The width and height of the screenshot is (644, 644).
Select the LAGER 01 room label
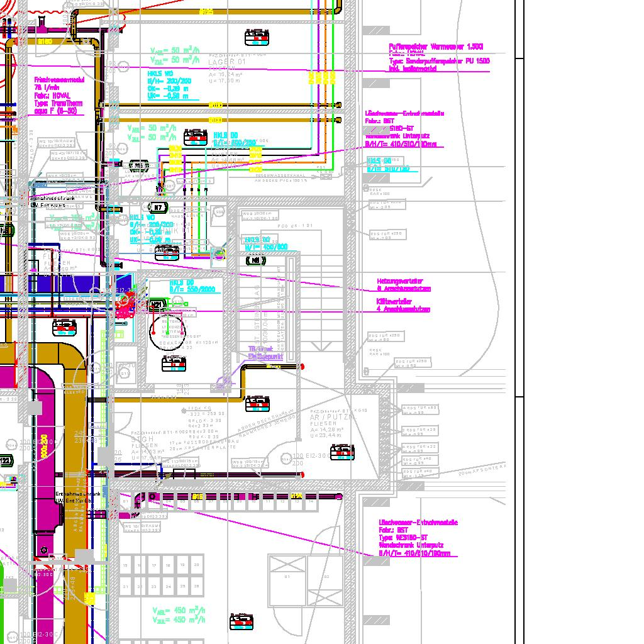[x=227, y=62]
